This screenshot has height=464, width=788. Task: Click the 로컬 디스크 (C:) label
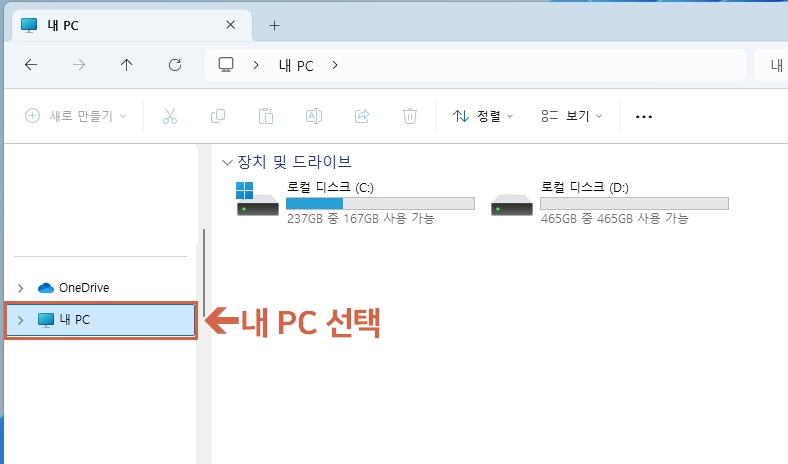point(330,187)
